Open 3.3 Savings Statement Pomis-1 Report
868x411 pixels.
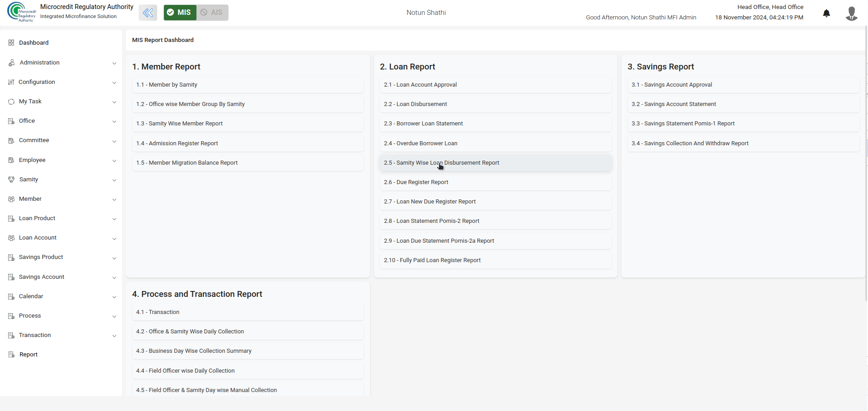[743, 124]
